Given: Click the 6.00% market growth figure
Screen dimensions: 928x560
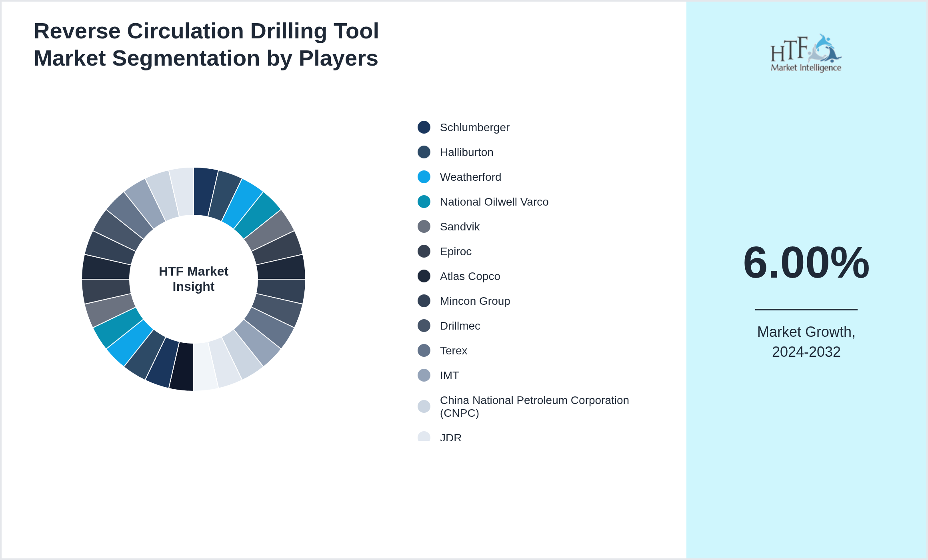Looking at the screenshot, I should coord(806,263).
